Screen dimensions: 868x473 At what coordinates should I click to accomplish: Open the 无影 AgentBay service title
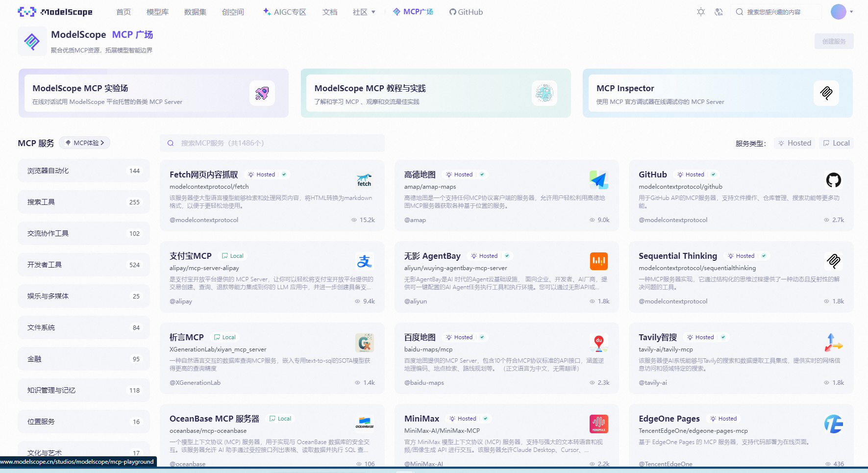point(432,256)
